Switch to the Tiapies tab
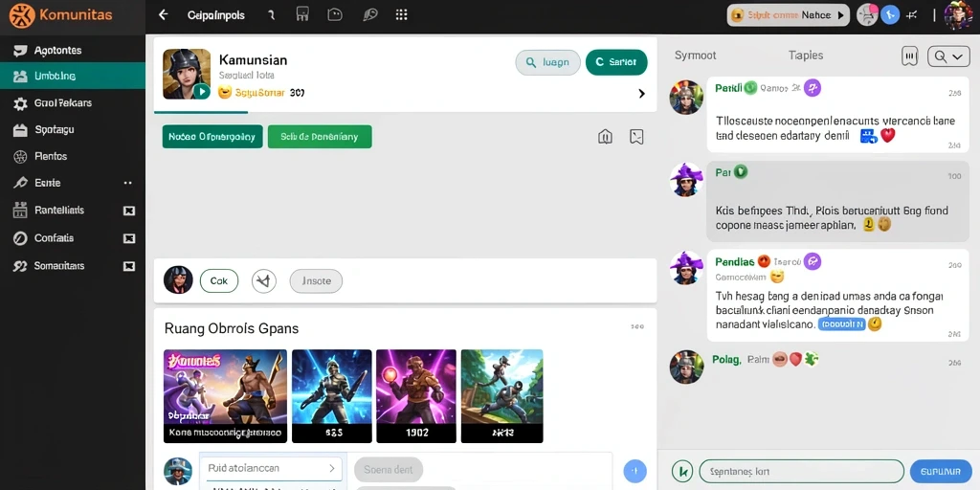Image resolution: width=980 pixels, height=490 pixels. (806, 56)
